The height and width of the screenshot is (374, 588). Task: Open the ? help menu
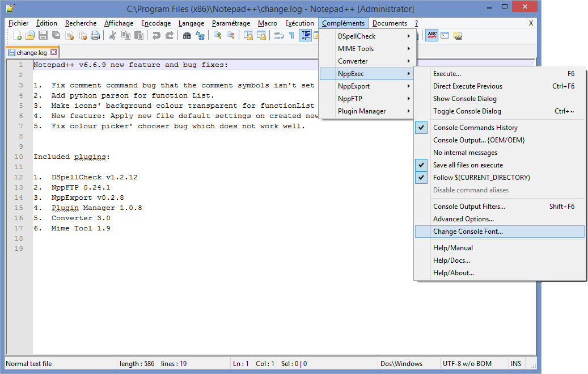click(x=416, y=23)
